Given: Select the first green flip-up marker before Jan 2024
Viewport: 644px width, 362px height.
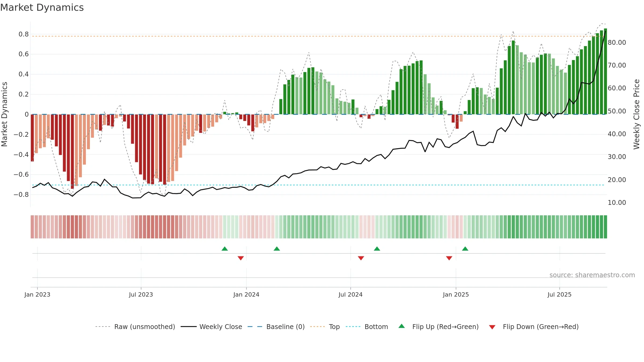Looking at the screenshot, I should tap(225, 249).
